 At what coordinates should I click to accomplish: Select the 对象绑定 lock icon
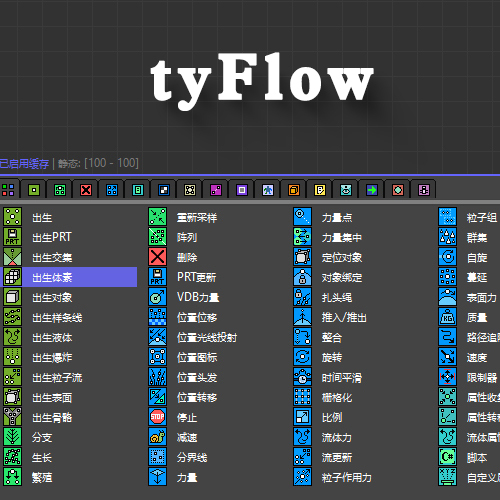point(302,276)
